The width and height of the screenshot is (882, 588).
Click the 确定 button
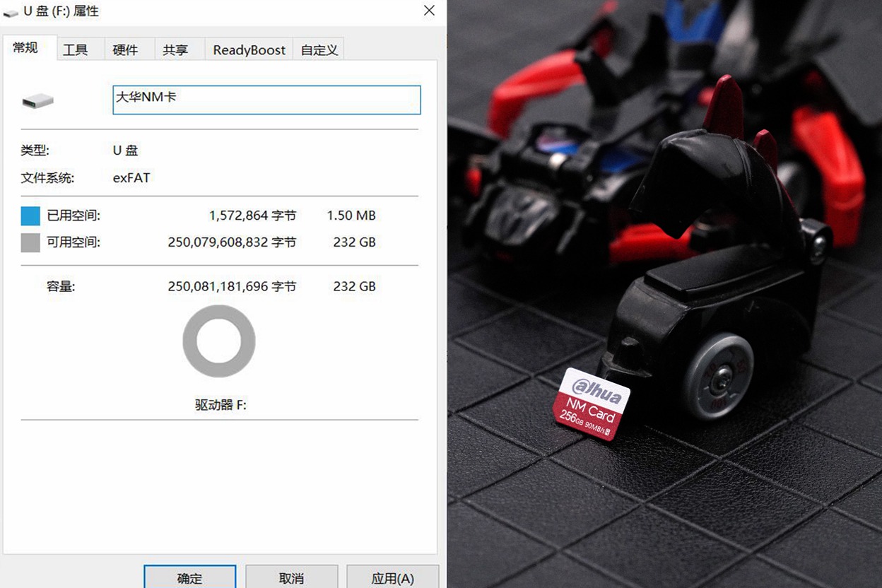point(189,577)
